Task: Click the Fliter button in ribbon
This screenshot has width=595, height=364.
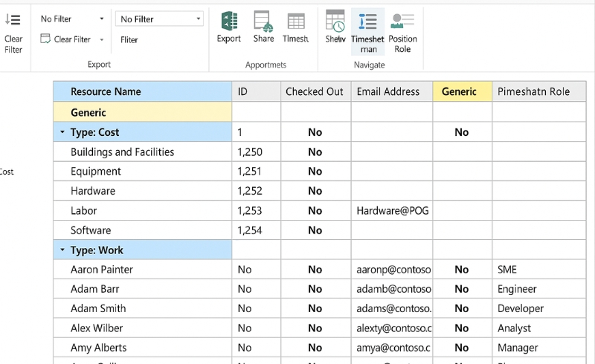Action: pos(129,40)
